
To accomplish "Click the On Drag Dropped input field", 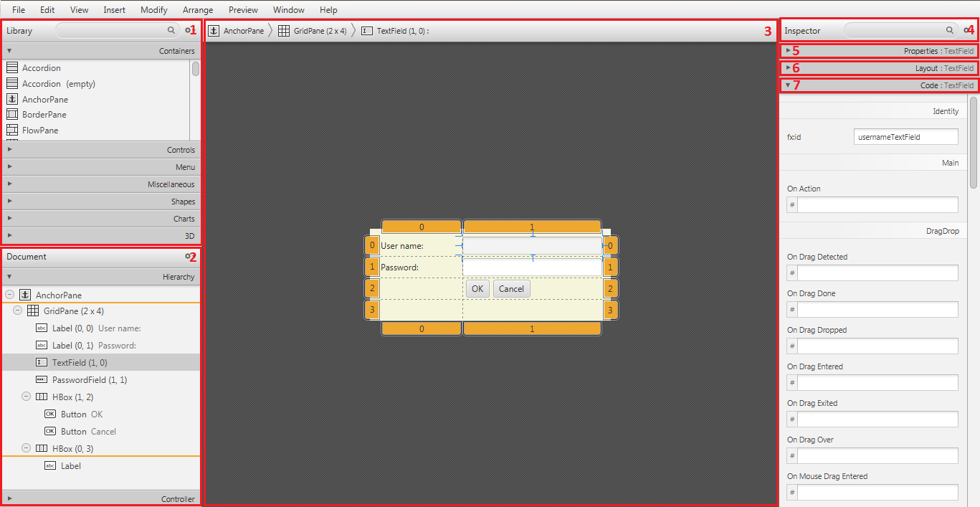I will pos(877,346).
